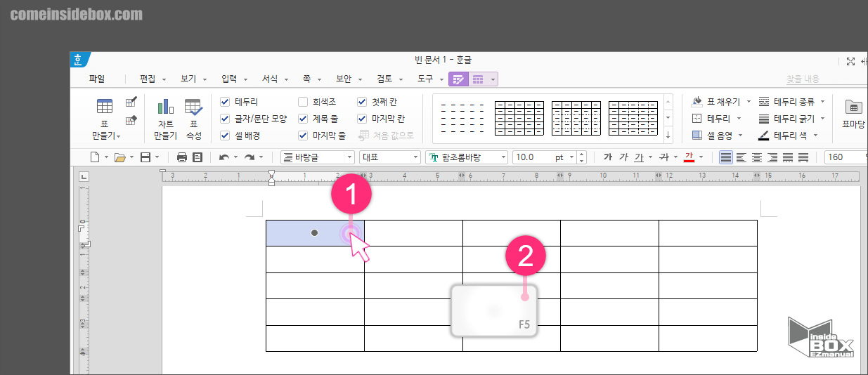Click the undo arrow icon
The width and height of the screenshot is (868, 375).
pos(224,157)
